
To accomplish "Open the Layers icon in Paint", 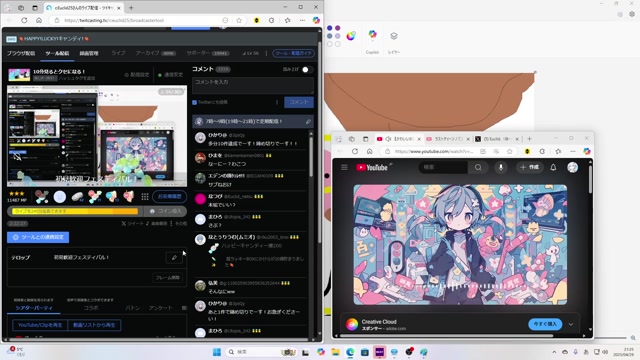I will tap(393, 36).
